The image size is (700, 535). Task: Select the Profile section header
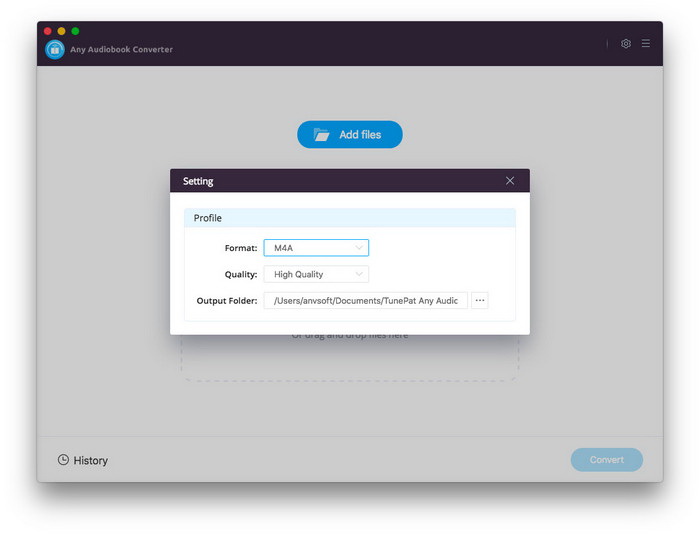click(x=349, y=218)
